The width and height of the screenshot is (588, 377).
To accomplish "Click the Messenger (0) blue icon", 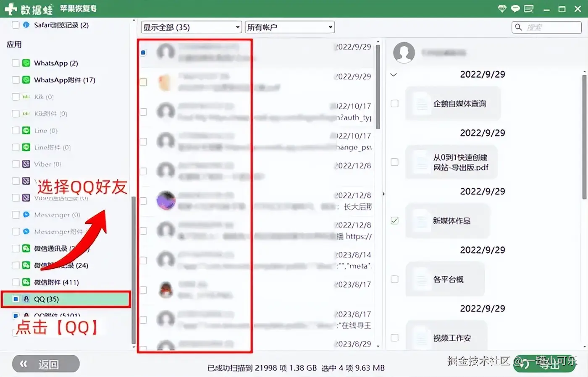I will coord(26,215).
